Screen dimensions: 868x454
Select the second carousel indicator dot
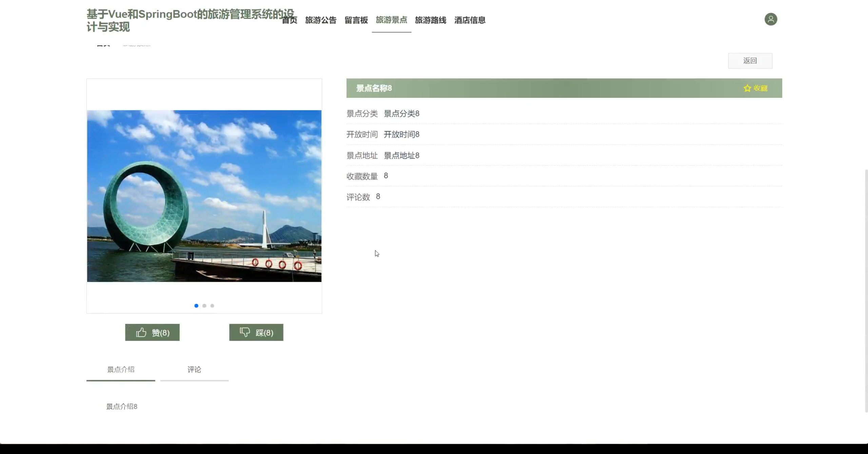(204, 305)
